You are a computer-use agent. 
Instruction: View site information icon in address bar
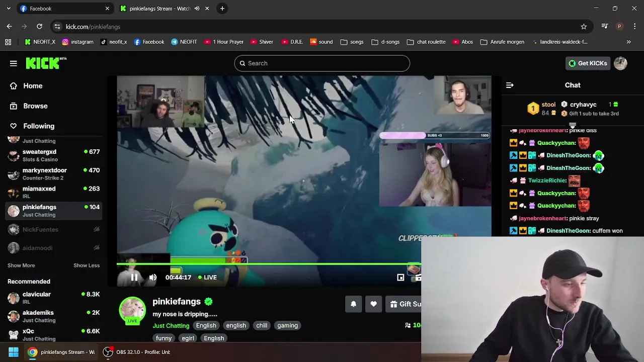(x=57, y=27)
